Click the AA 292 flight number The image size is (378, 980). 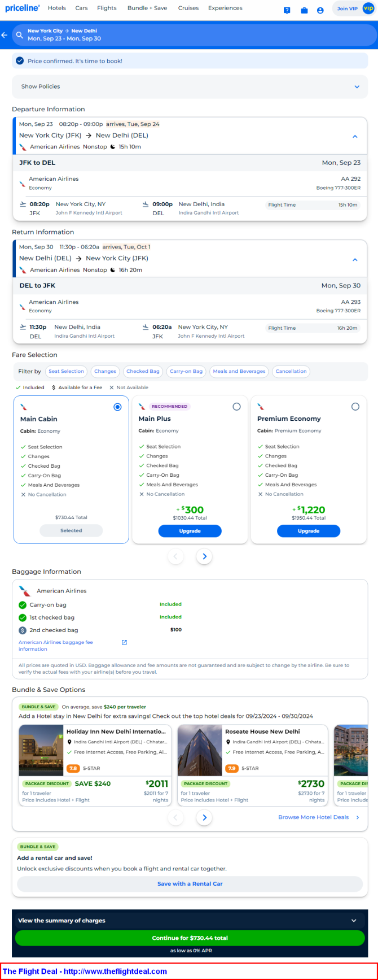click(x=350, y=179)
